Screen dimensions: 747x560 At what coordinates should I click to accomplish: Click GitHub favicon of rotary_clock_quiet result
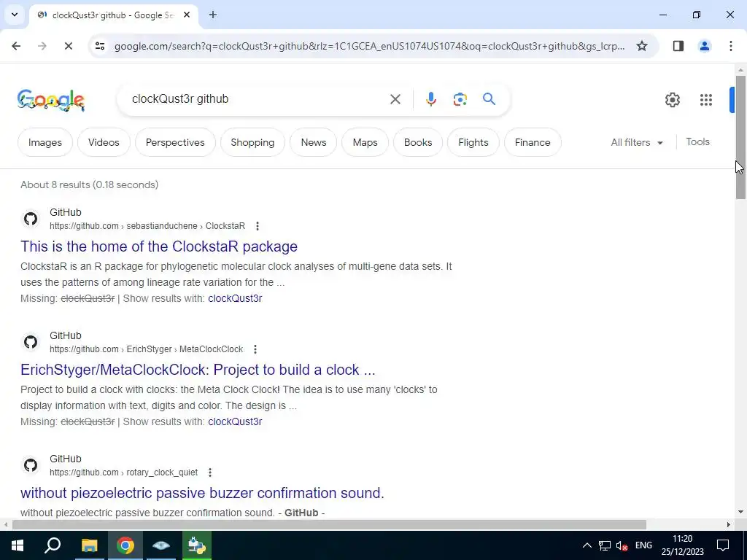pyautogui.click(x=31, y=465)
